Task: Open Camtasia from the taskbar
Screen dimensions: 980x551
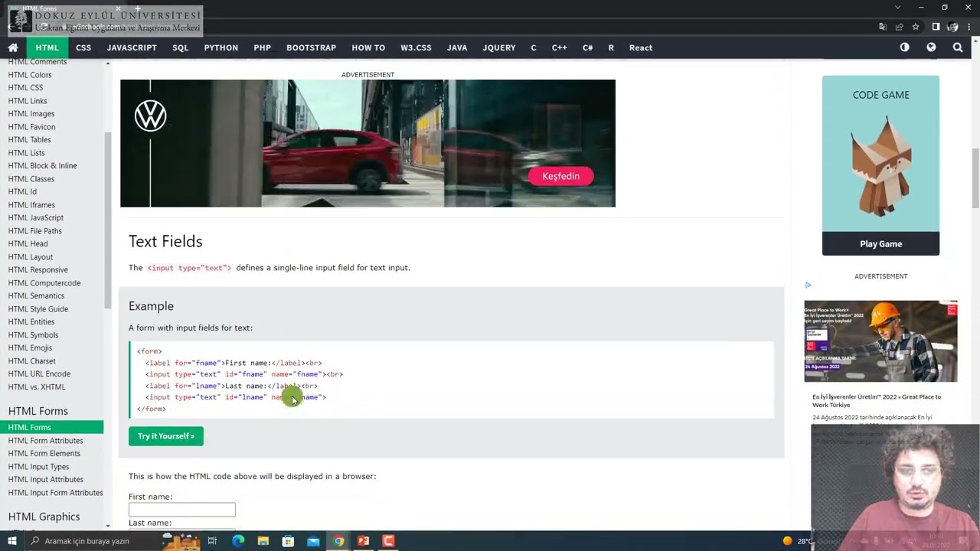Action: pyautogui.click(x=388, y=541)
